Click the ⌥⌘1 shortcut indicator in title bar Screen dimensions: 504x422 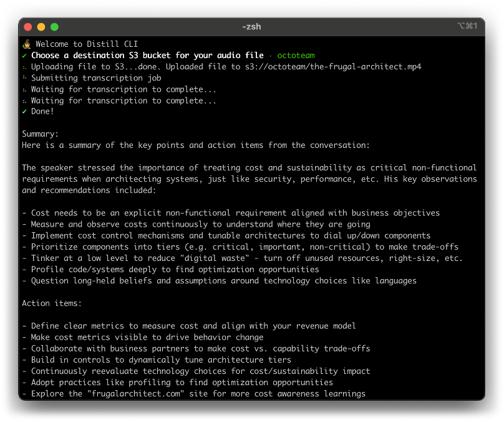coord(467,27)
